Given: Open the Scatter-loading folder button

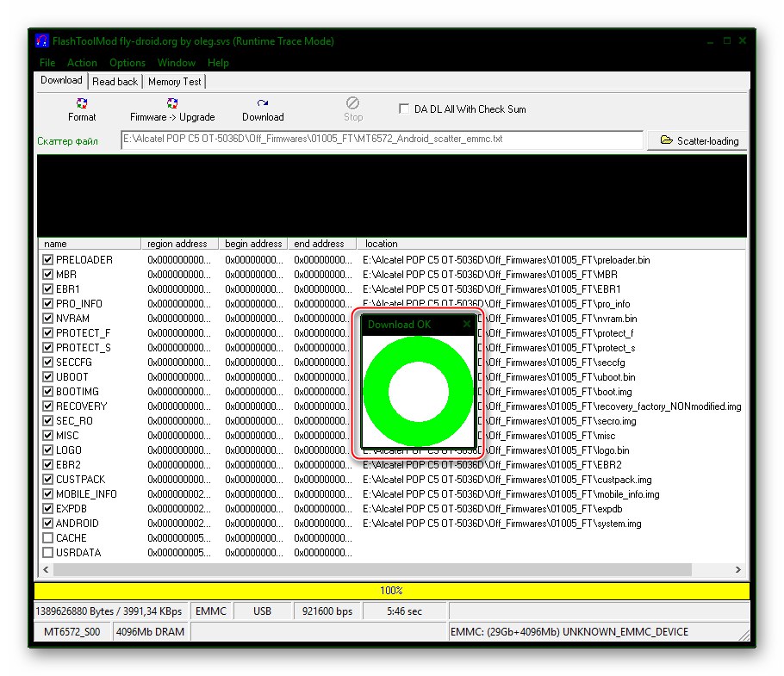Looking at the screenshot, I should 699,140.
